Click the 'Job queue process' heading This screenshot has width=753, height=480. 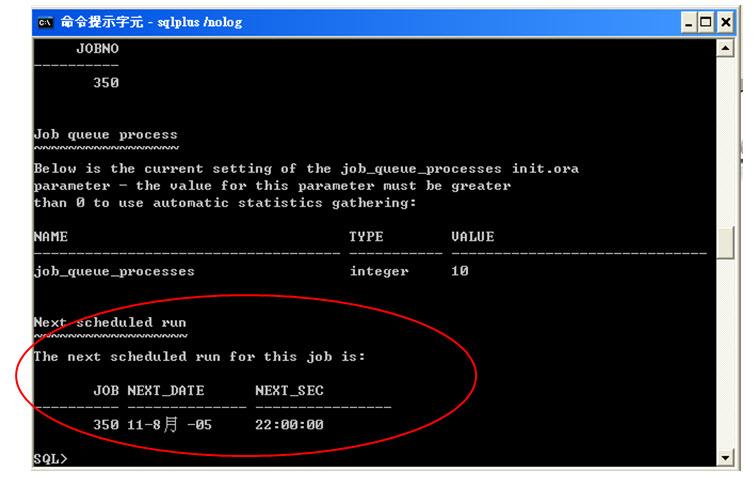click(x=106, y=134)
